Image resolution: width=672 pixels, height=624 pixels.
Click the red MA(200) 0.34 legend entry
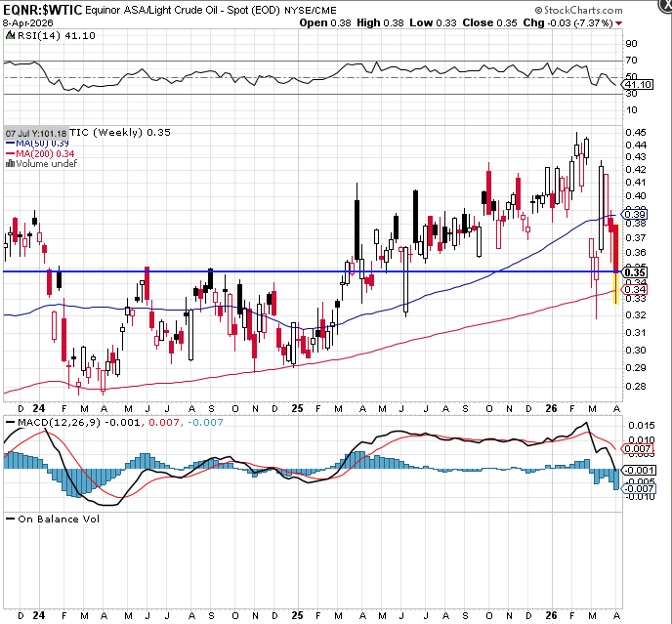click(x=40, y=154)
